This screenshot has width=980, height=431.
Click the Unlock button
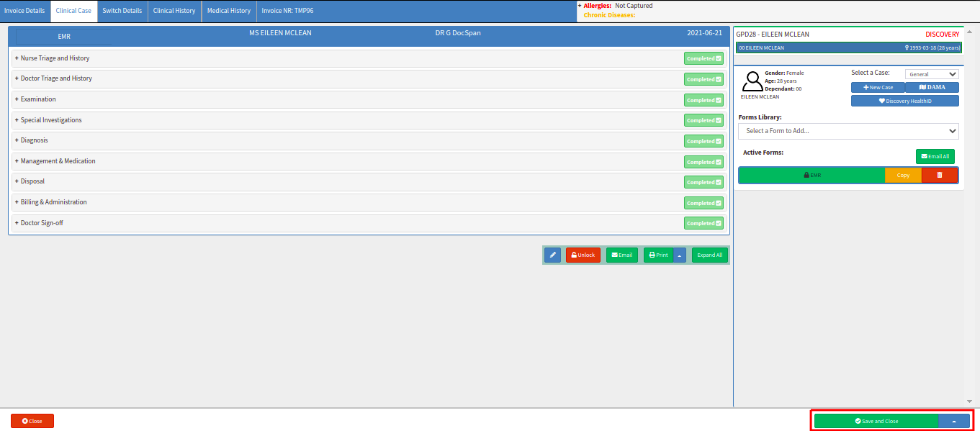click(583, 255)
